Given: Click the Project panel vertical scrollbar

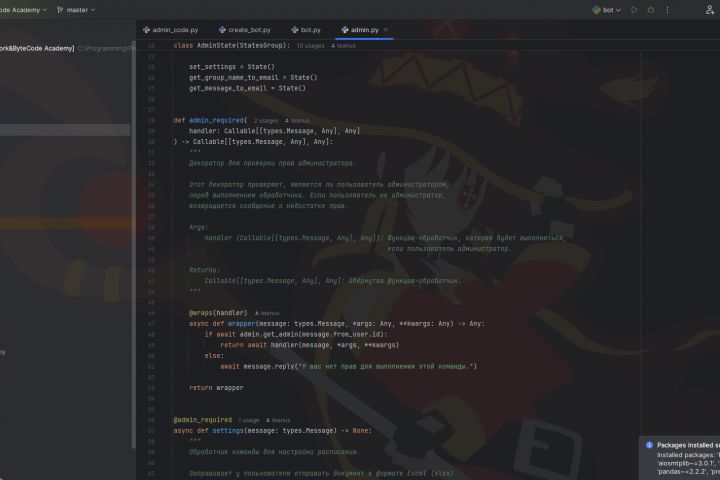Looking at the screenshot, I should (x=134, y=243).
